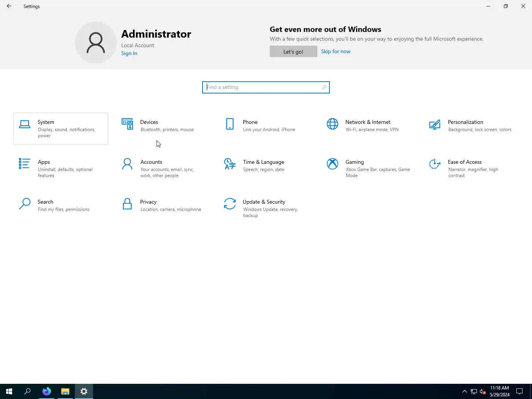The width and height of the screenshot is (532, 399).
Task: Click 'Display, sound, notifications, power' text
Action: click(66, 133)
